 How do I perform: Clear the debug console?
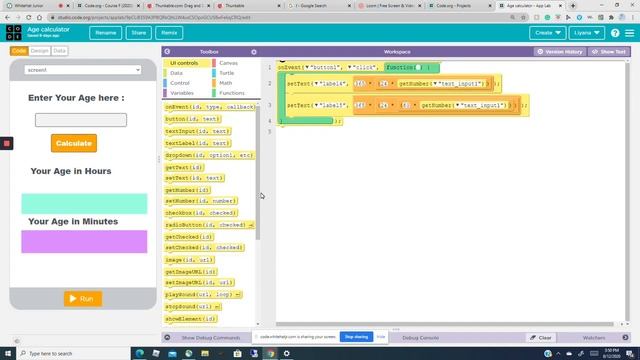point(541,338)
